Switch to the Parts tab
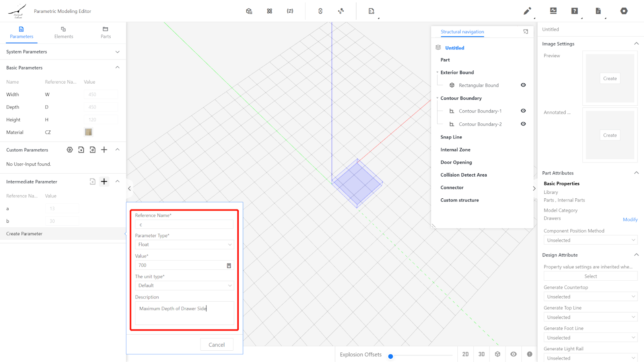Viewport: 644px width, 362px height. [105, 32]
